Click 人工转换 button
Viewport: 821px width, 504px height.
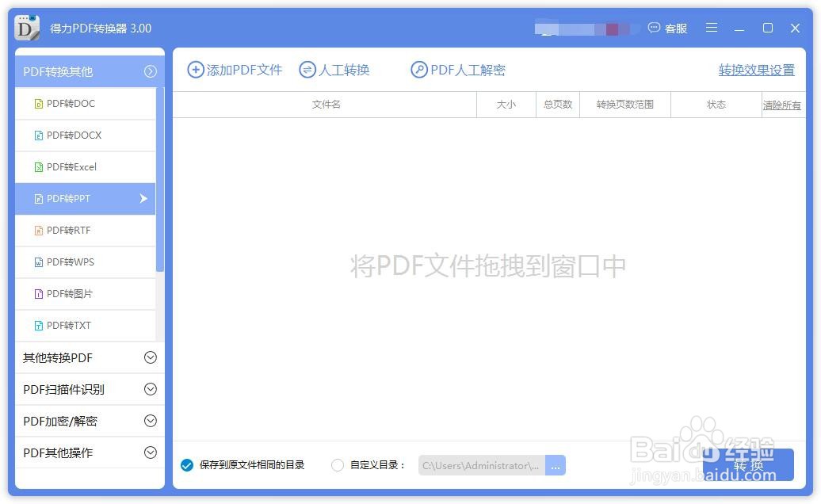[334, 70]
